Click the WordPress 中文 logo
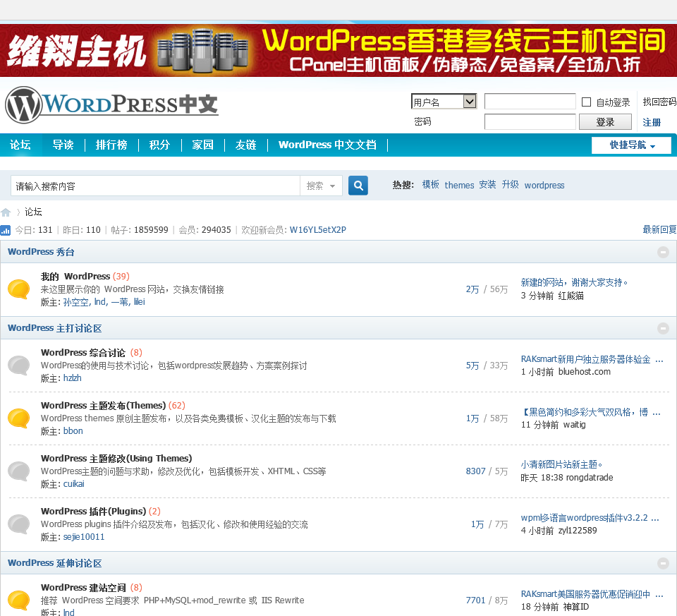Image resolution: width=677 pixels, height=616 pixels. pos(112,105)
